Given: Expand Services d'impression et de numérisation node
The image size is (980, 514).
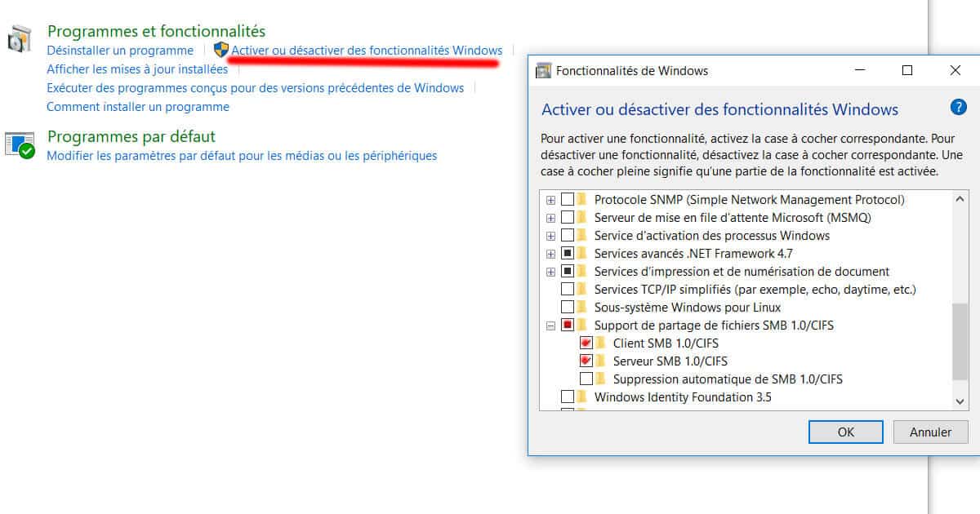Looking at the screenshot, I should [x=550, y=272].
